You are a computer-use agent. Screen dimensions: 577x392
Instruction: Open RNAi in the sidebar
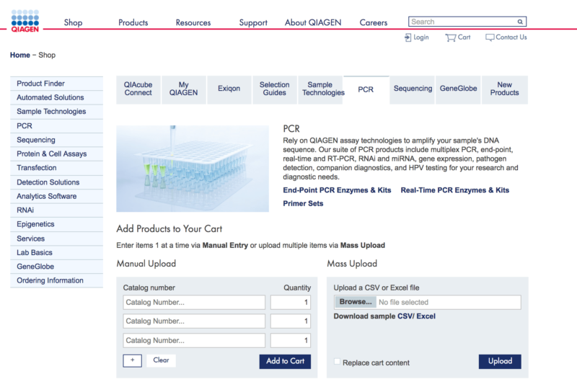tap(57, 210)
